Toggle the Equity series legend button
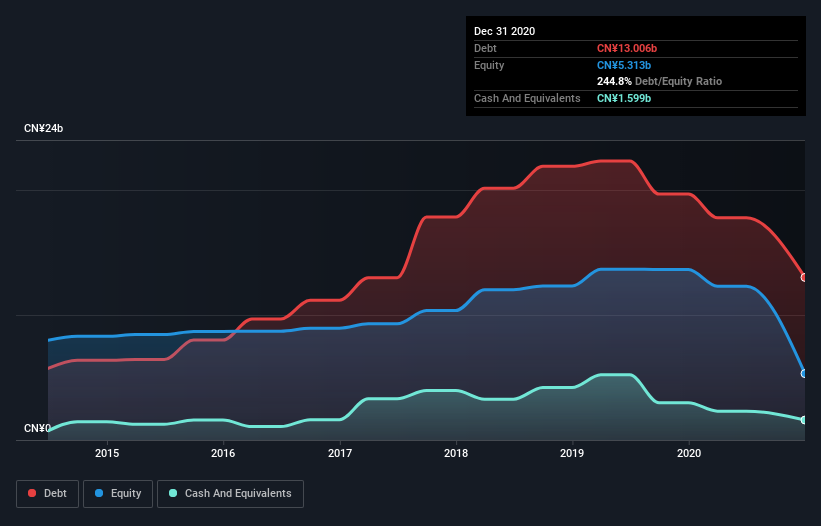This screenshot has width=821, height=526. pos(118,494)
